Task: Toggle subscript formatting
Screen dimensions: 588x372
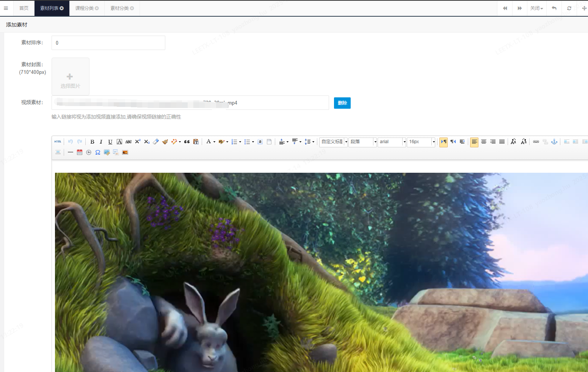Action: point(147,142)
